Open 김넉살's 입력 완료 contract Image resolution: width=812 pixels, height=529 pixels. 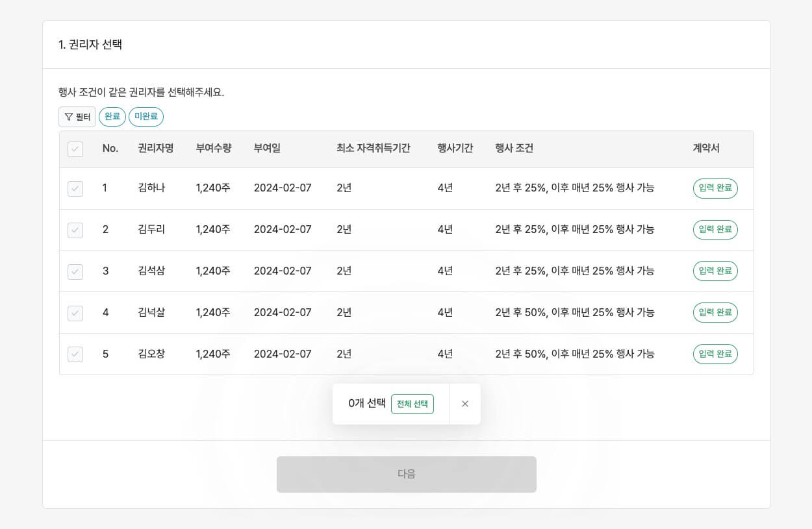point(715,312)
